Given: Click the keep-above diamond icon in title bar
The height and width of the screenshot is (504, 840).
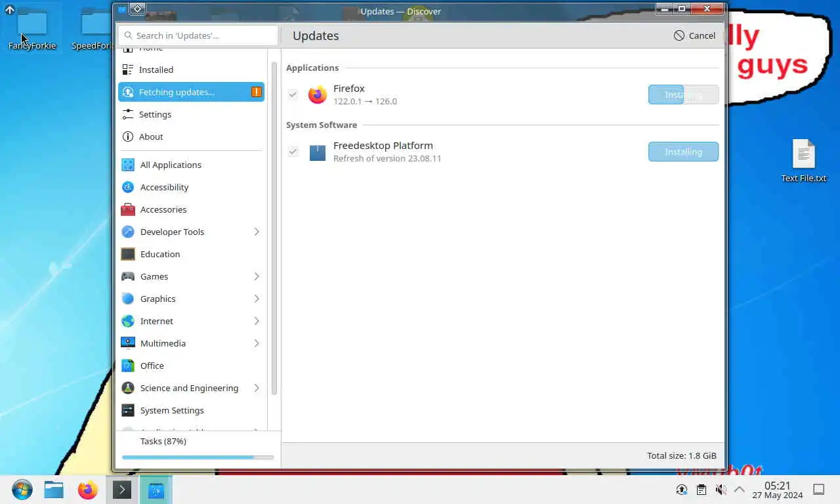Looking at the screenshot, I should [138, 9].
